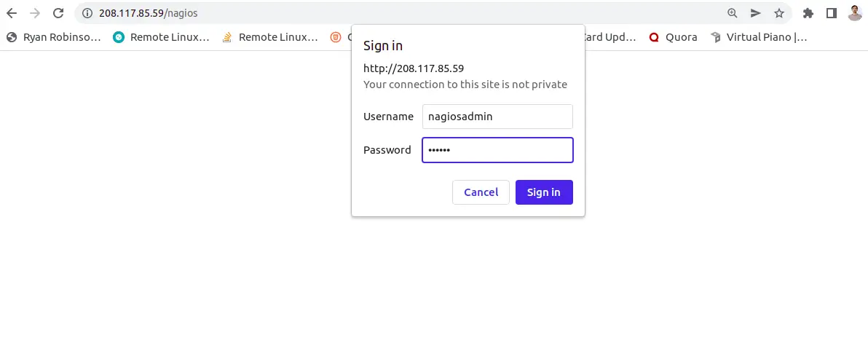Cancel the sign in dialog
The image size is (868, 346).
coord(481,192)
